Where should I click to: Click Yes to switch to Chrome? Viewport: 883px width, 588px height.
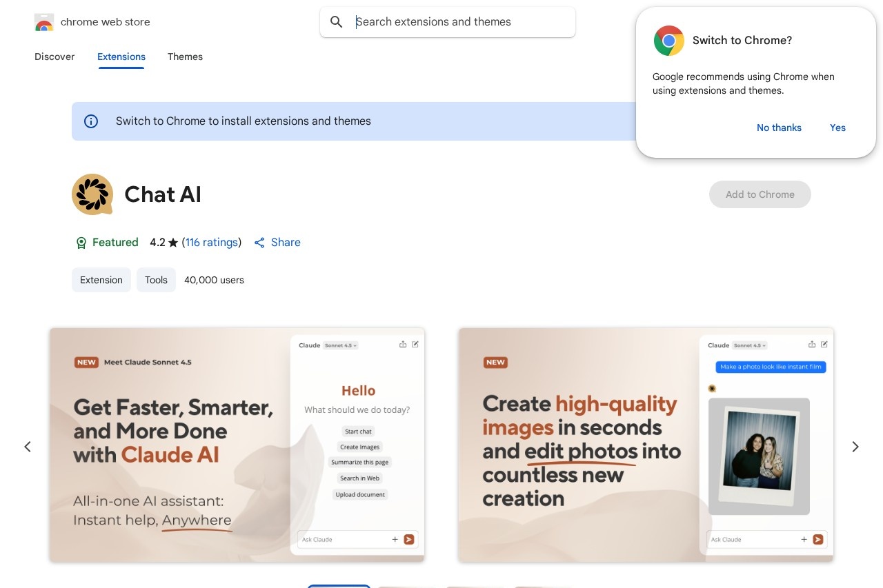(x=837, y=128)
